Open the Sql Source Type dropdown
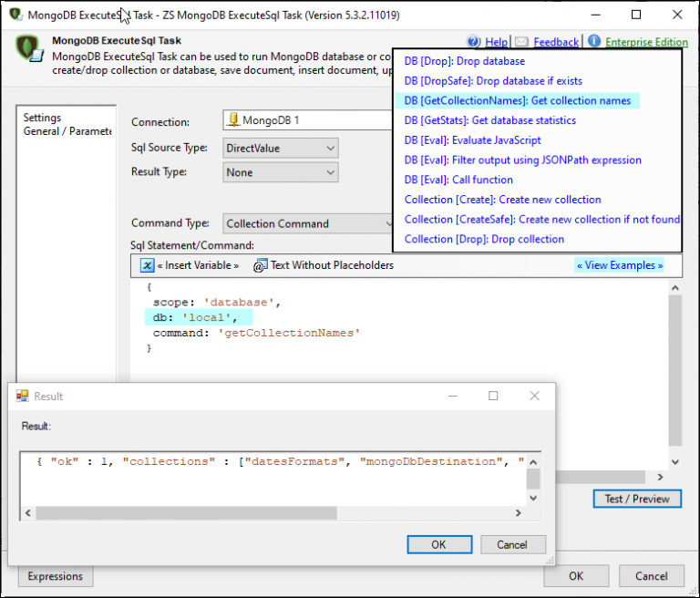 pyautogui.click(x=281, y=148)
